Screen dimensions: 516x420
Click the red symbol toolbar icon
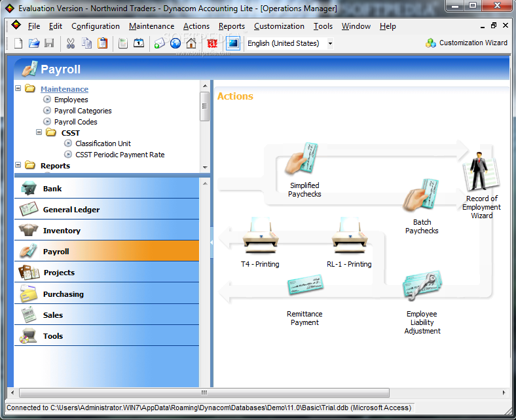point(212,43)
